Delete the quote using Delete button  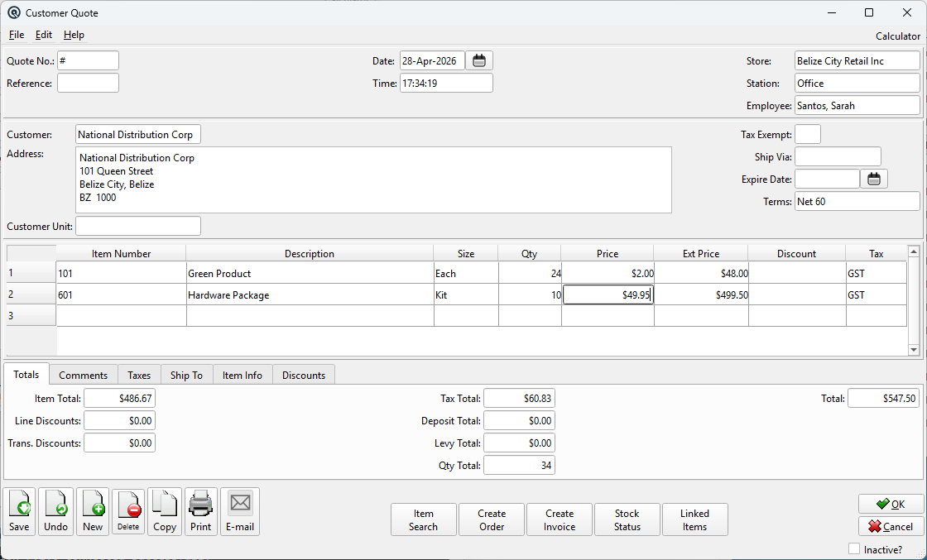(x=128, y=511)
